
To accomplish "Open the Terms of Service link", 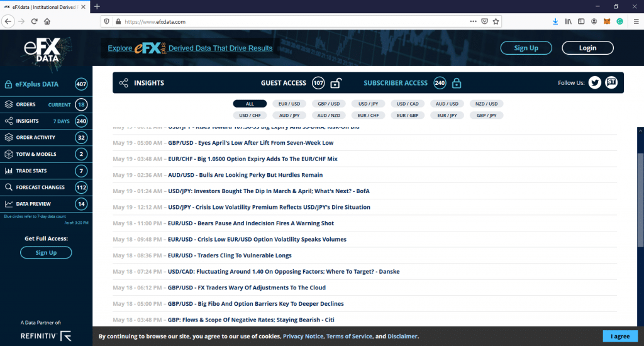I will pos(350,336).
